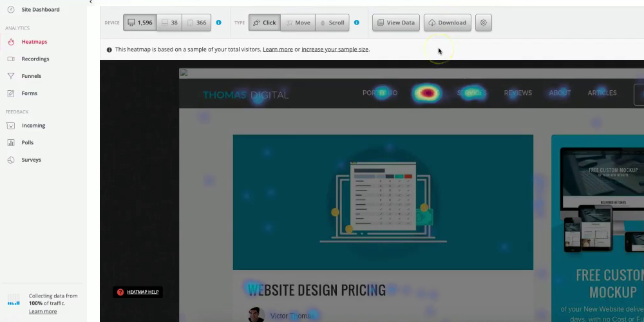Viewport: 644px width, 322px height.
Task: Click the traffic collection bars icon
Action: [x=14, y=300]
